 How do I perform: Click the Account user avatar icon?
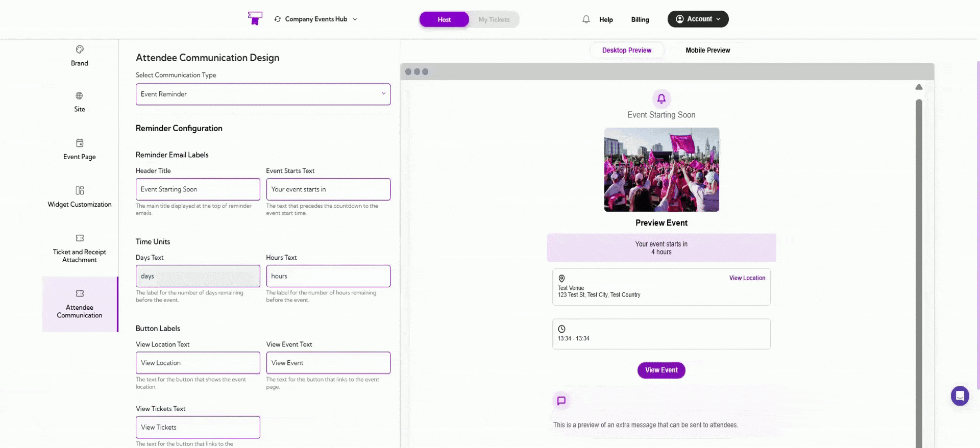[680, 19]
